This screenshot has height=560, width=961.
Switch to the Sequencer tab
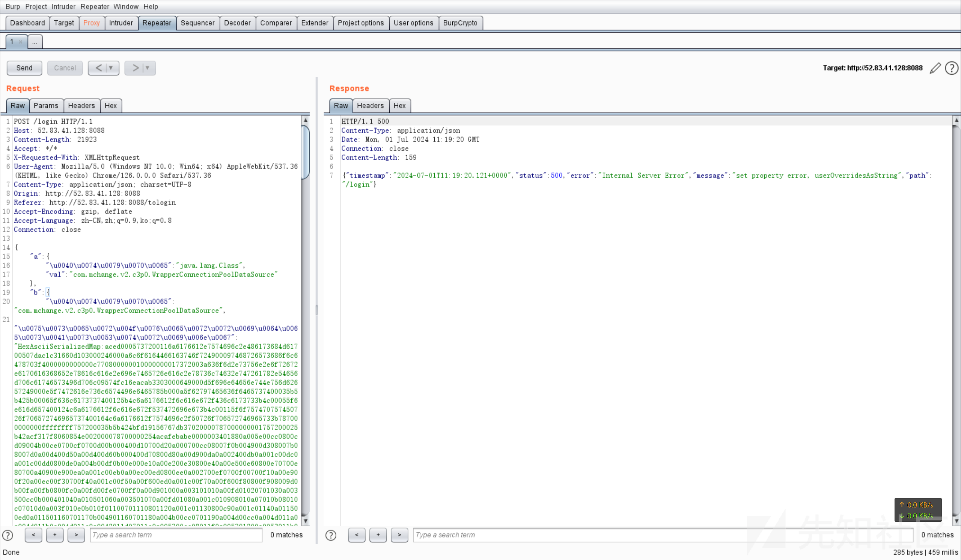point(197,23)
